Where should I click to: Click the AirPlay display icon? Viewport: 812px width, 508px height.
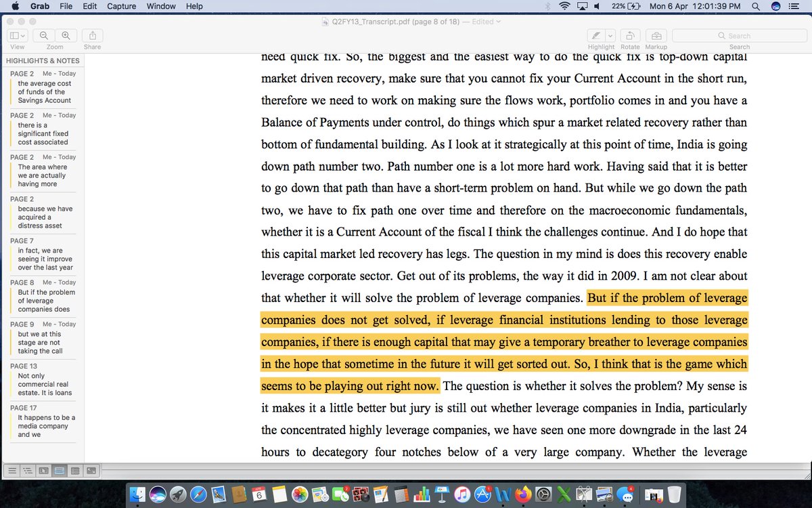point(582,6)
